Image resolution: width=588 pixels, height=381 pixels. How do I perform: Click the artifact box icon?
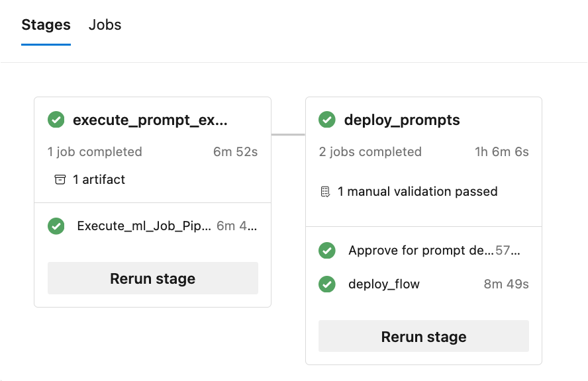(60, 179)
